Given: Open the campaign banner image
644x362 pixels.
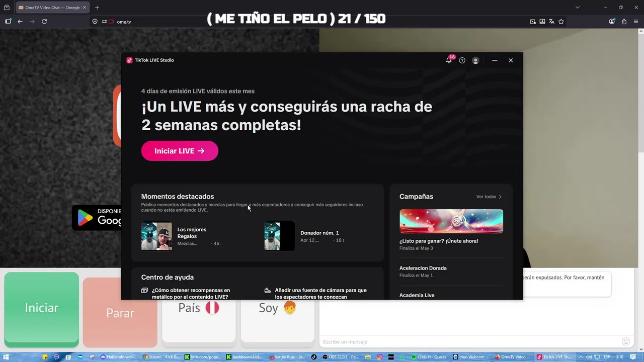Looking at the screenshot, I should point(451,221).
